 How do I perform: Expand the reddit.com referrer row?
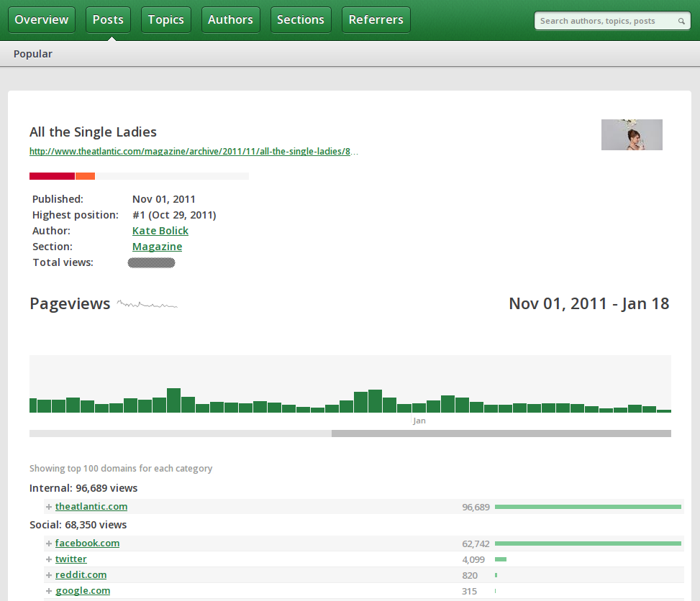pos(49,575)
